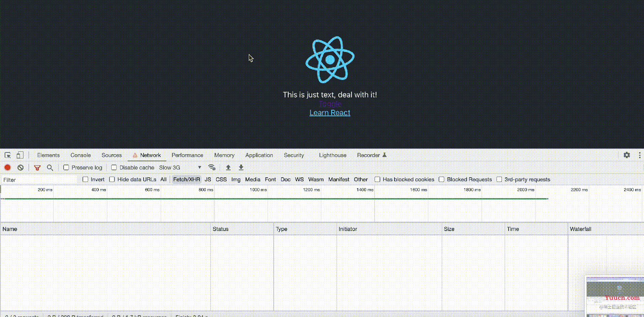Open DevTools three-dot customize menu
The image size is (644, 317).
point(639,155)
